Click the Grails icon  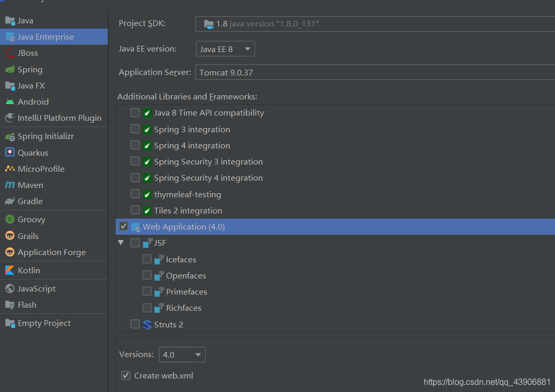pos(10,236)
